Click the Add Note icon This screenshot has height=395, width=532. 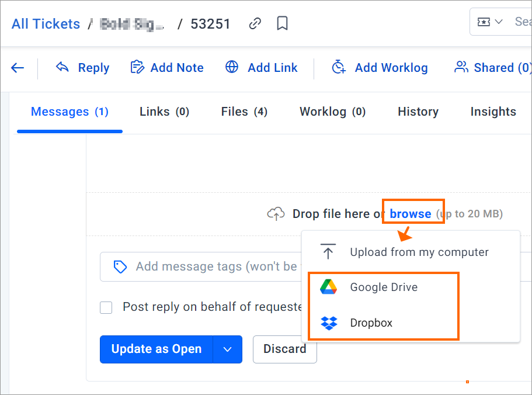click(137, 67)
